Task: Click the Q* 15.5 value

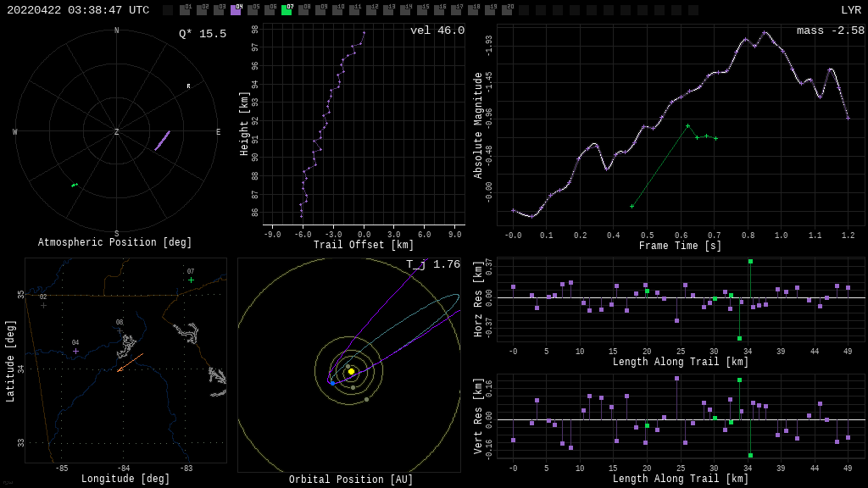Action: coord(202,34)
